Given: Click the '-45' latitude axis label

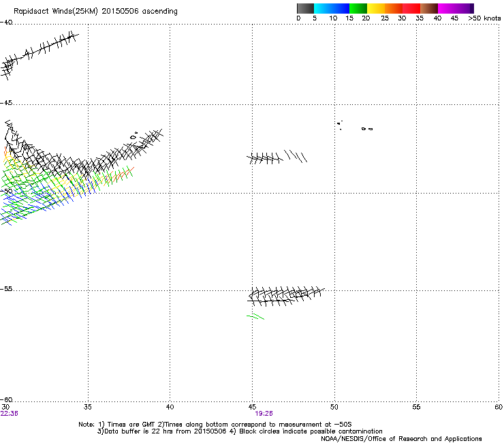Looking at the screenshot, I should (6, 103).
